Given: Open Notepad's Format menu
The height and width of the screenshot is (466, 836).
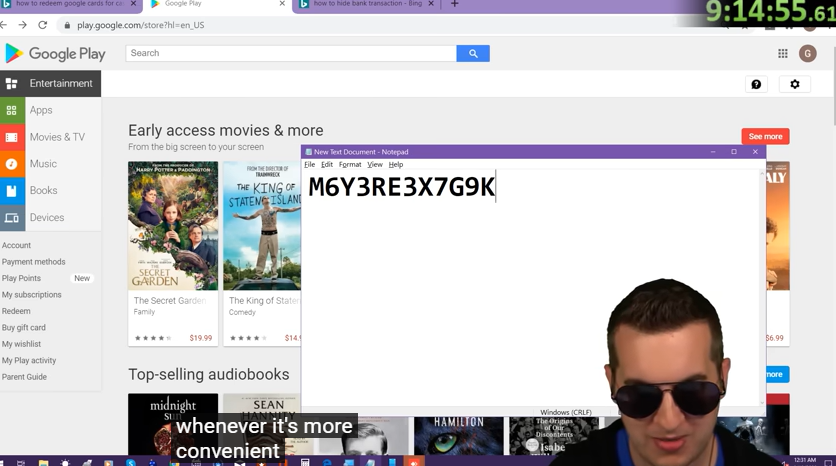Looking at the screenshot, I should pos(350,165).
